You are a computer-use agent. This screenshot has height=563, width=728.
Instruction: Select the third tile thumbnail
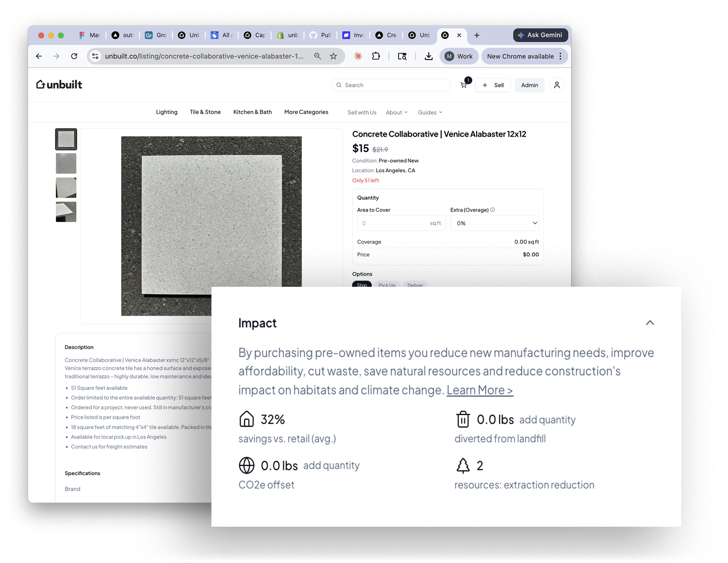point(66,187)
